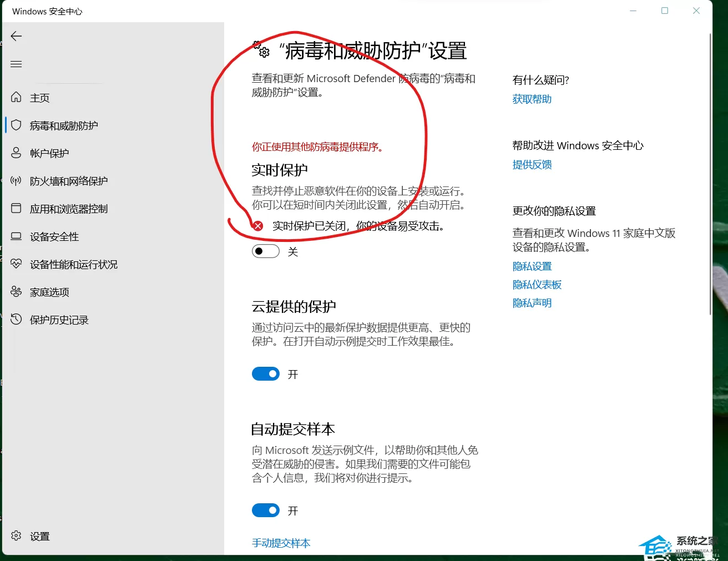Open 设备性能和运行状况 section
728x561 pixels.
click(x=74, y=264)
